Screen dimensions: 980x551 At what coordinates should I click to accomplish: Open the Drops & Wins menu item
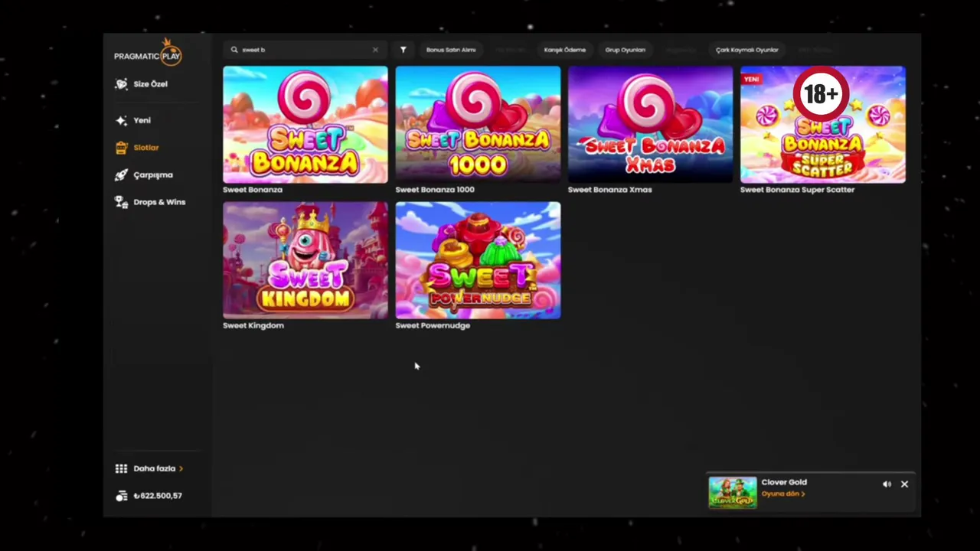tap(159, 202)
